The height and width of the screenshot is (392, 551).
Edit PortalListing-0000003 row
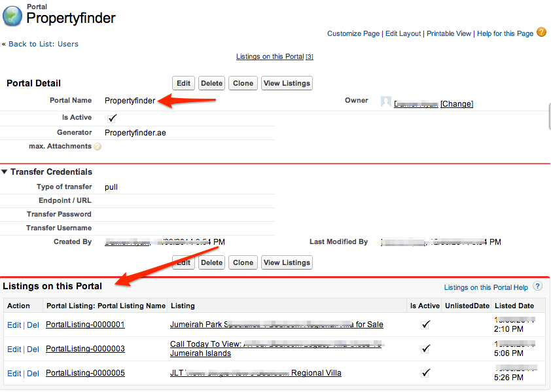(x=14, y=349)
